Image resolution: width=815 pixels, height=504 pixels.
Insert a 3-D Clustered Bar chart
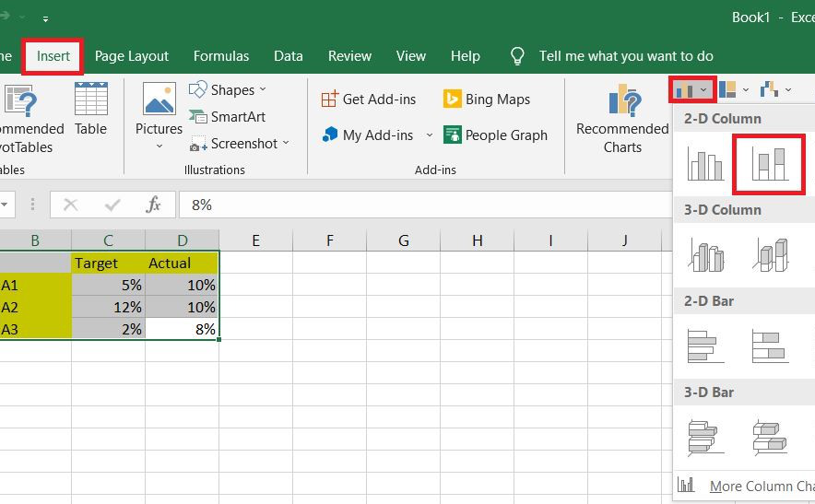[705, 437]
